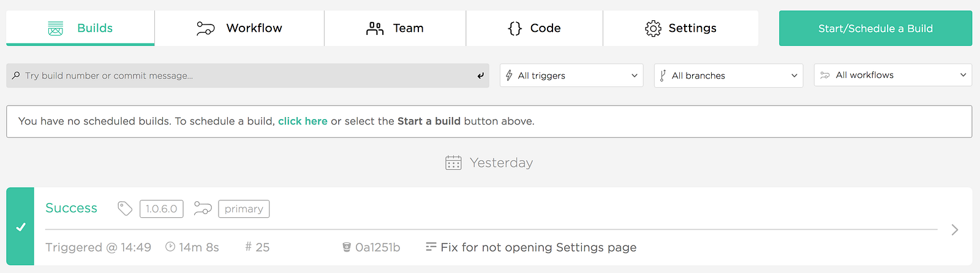Follow the 'click here' schedule link
980x273 pixels.
click(303, 121)
